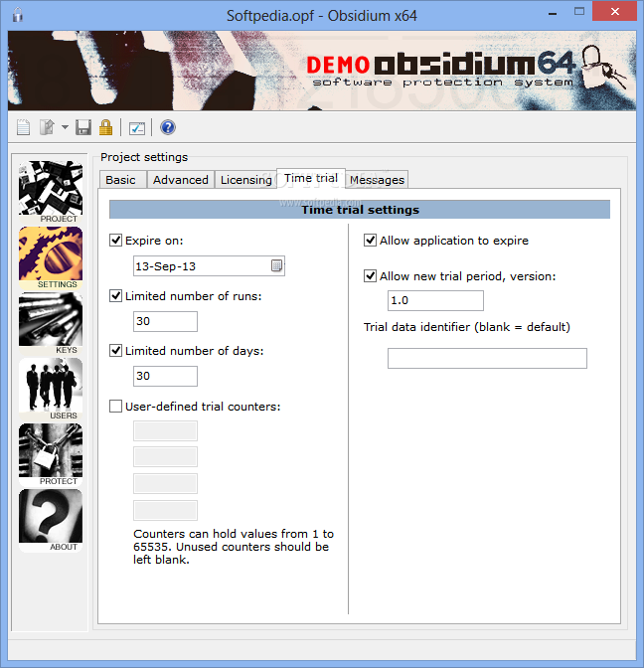Screen dimensions: 644x668
Task: Toggle Limited number of days checkbox
Action: [116, 351]
